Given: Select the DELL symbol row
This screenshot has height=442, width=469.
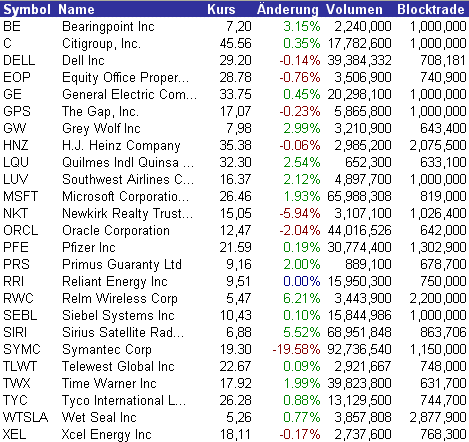Looking at the screenshot, I should tap(234, 60).
